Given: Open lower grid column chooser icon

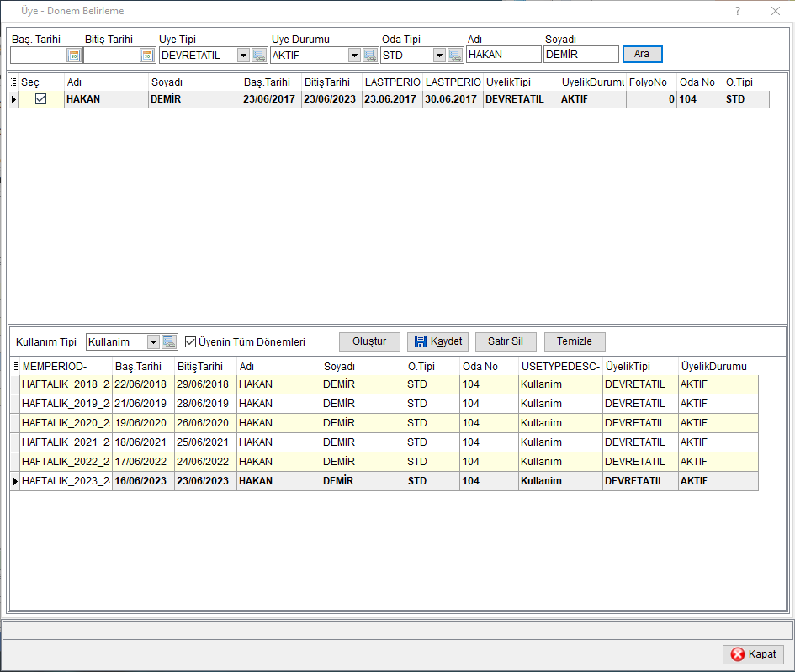Looking at the screenshot, I should pos(15,367).
